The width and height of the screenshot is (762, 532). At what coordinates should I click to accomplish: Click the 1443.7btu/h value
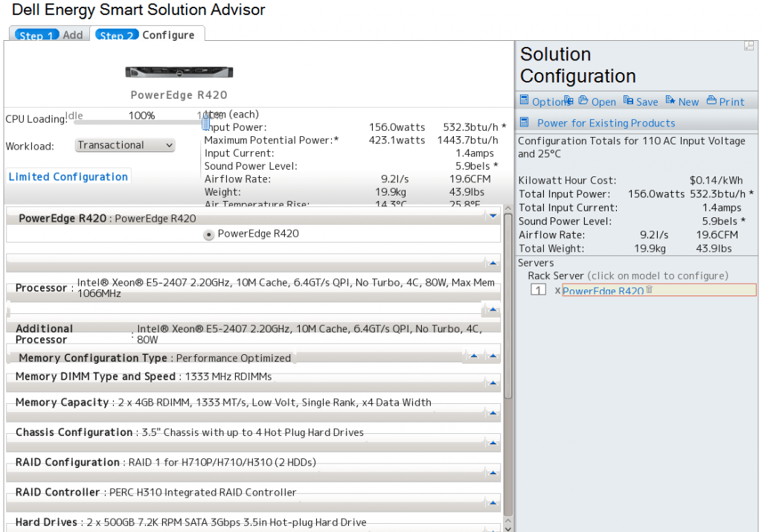[x=467, y=141]
